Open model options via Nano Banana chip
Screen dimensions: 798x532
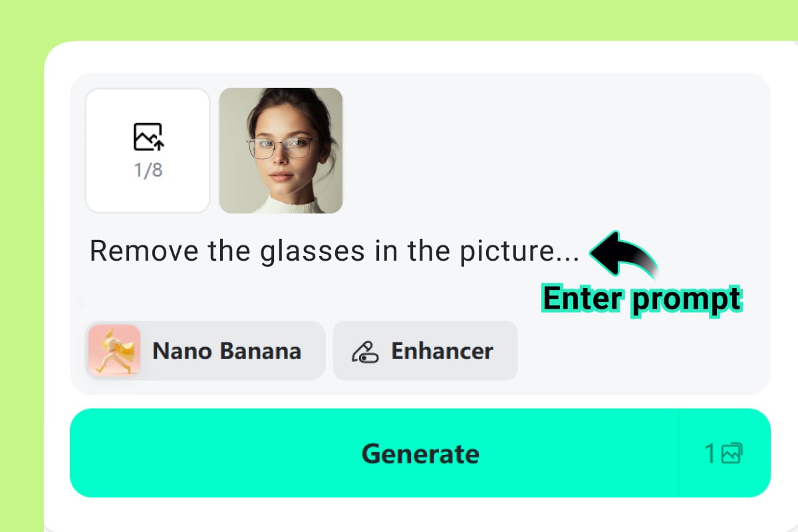[x=204, y=350]
